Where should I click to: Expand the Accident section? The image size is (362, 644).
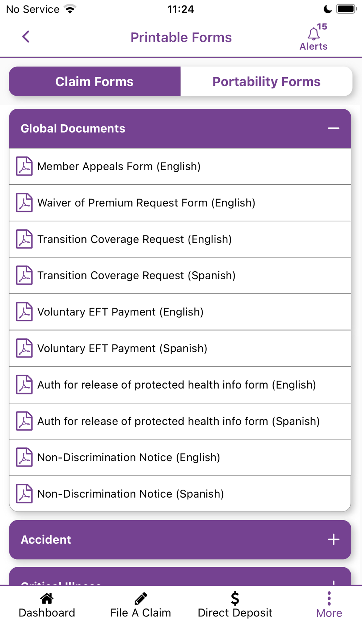coord(333,540)
